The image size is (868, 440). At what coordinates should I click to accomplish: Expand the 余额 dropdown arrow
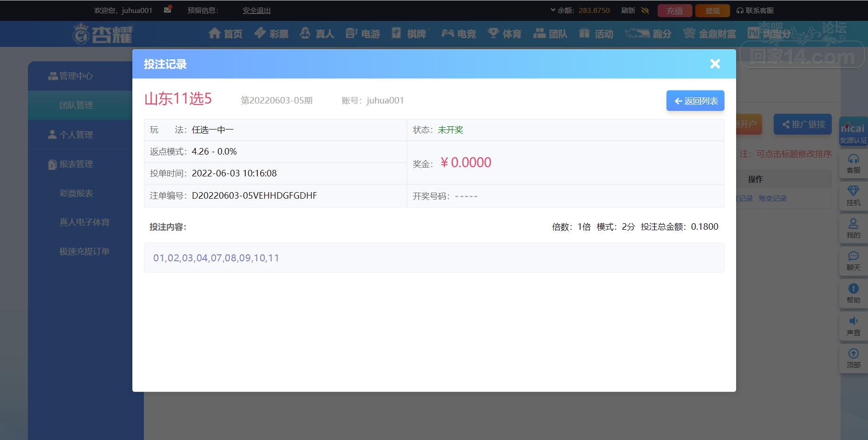click(x=553, y=10)
